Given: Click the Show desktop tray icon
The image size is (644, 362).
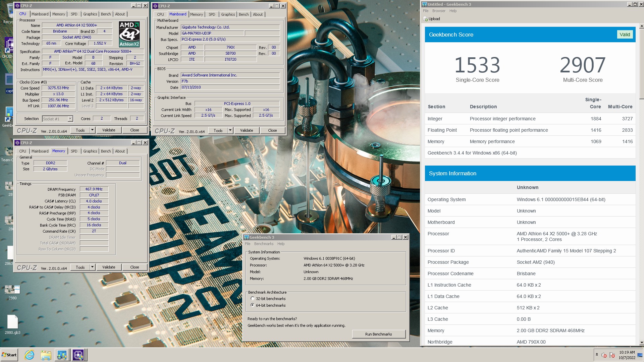Looking at the screenshot, I should tap(640, 355).
